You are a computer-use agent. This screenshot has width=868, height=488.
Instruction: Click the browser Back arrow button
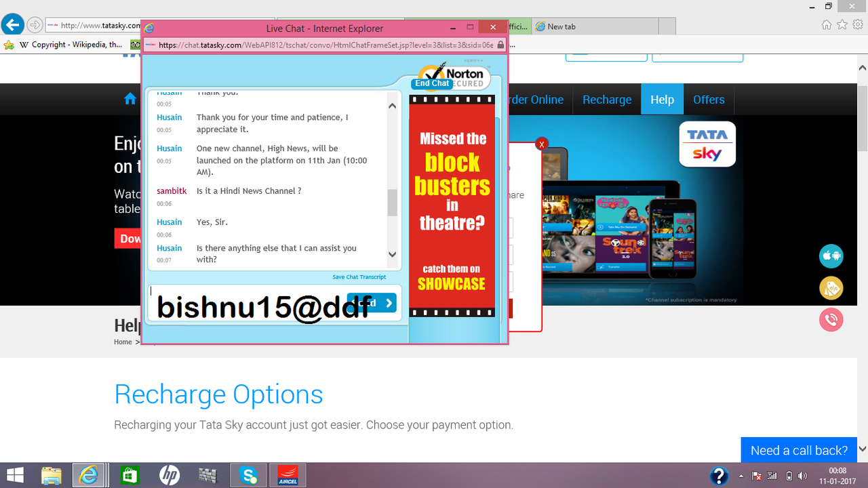coord(12,25)
